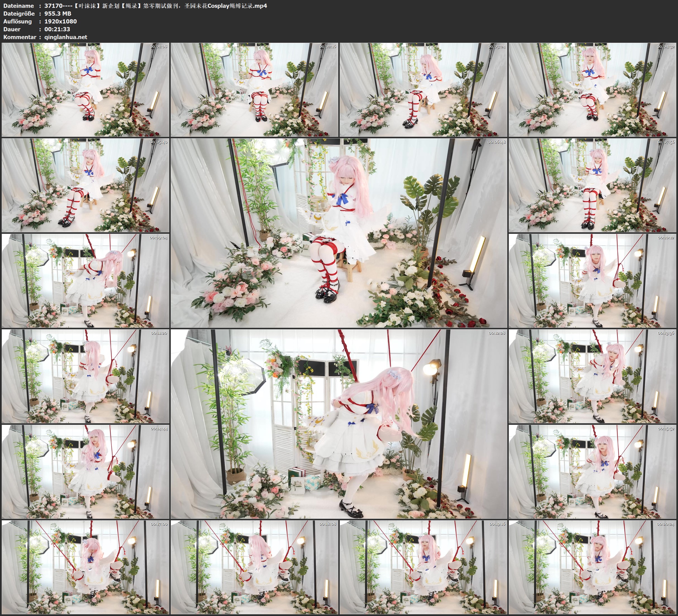
Task: Click the 00:04:32 frame preview
Action: point(593,89)
